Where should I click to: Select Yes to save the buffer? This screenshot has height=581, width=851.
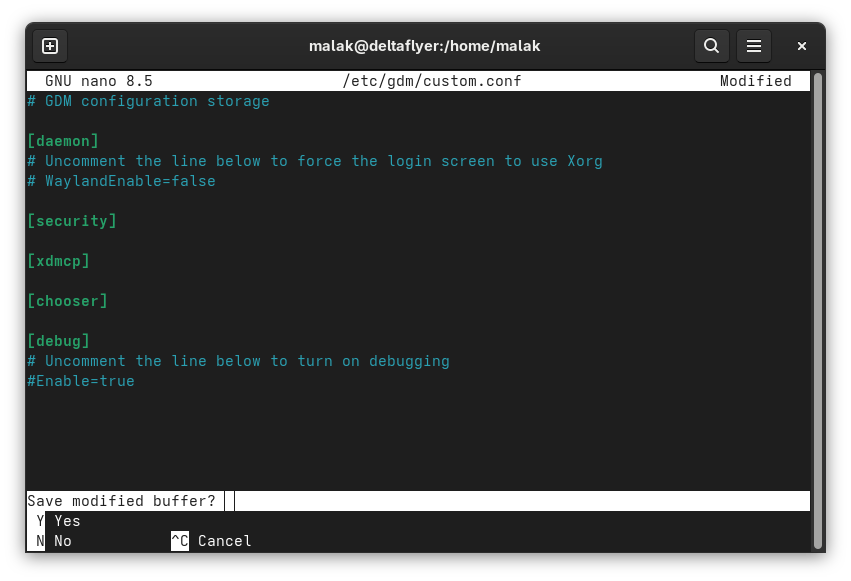point(67,521)
